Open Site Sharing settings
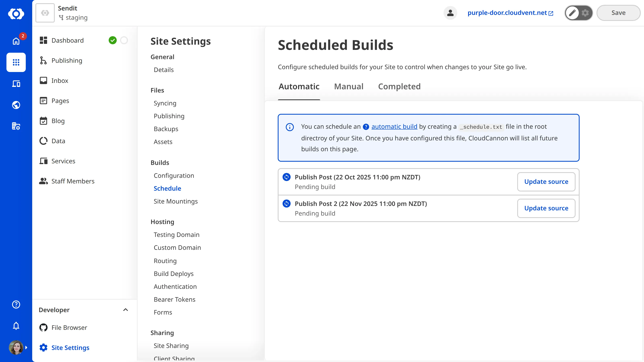This screenshot has width=644, height=362. pos(171,346)
